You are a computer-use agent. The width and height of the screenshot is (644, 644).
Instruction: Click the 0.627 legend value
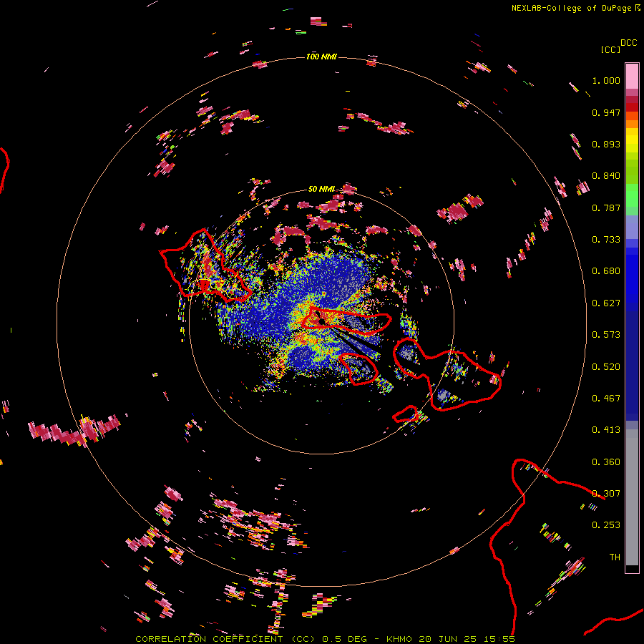pyautogui.click(x=606, y=303)
